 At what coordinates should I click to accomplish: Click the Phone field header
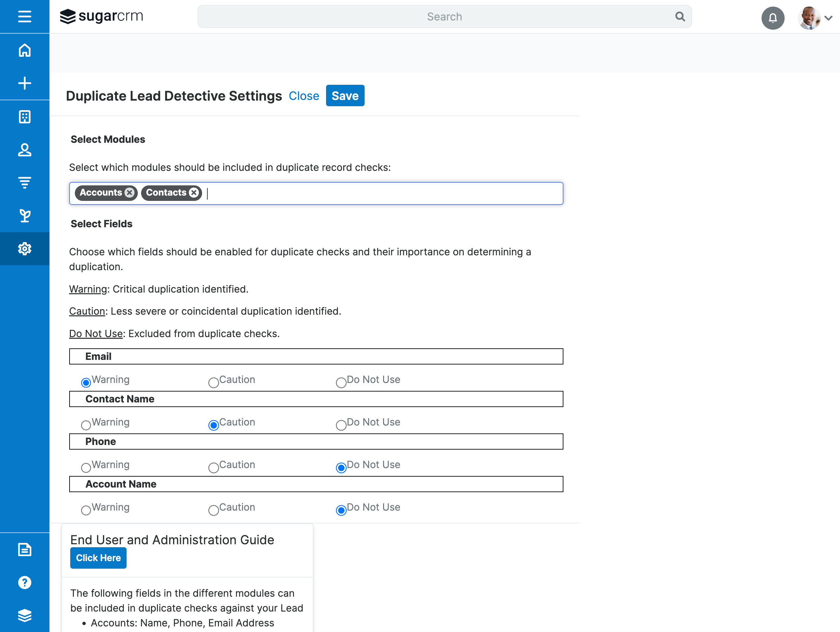pos(316,442)
